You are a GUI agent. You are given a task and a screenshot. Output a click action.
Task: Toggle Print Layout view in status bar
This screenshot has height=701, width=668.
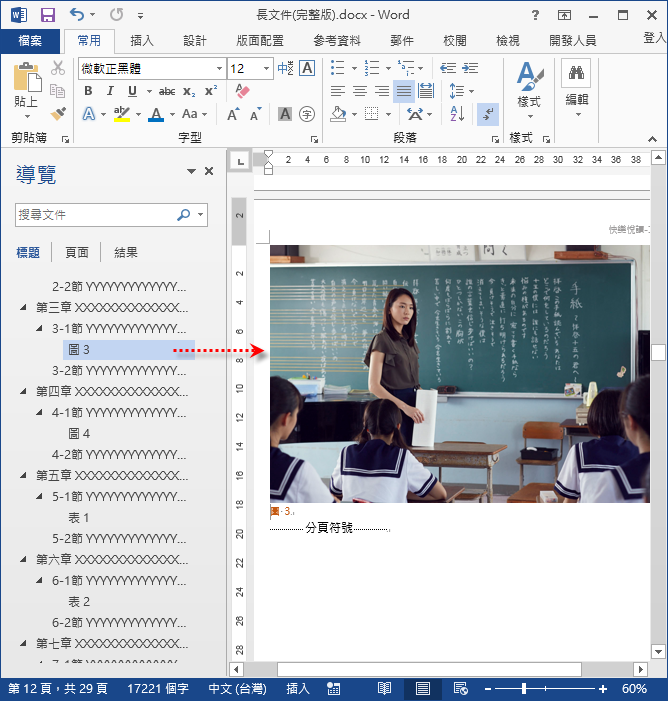pyautogui.click(x=423, y=688)
